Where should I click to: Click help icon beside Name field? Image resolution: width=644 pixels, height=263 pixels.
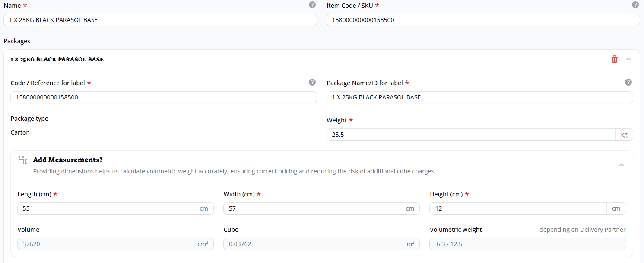[x=312, y=5]
